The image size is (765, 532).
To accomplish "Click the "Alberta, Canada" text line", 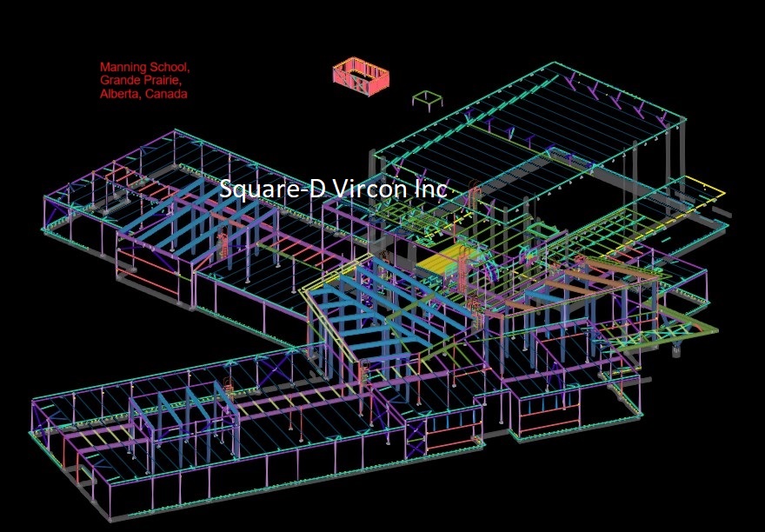I will point(143,94).
